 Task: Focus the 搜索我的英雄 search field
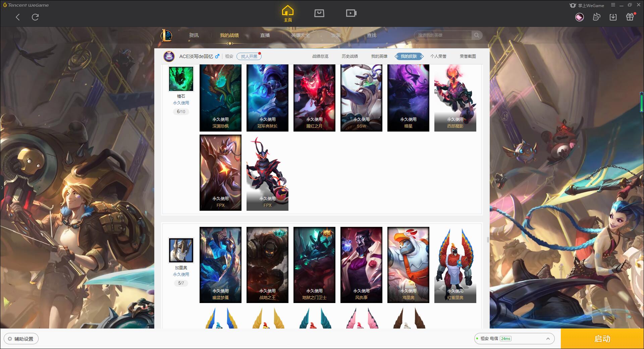443,35
